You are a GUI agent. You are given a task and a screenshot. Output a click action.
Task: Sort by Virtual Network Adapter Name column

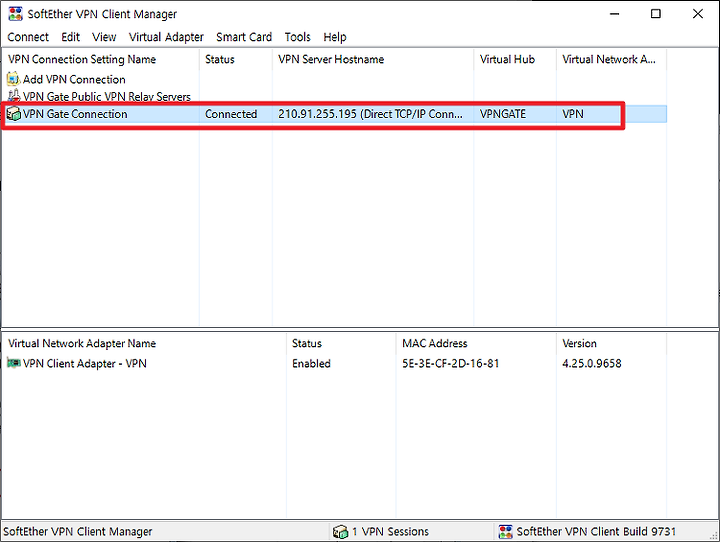[x=144, y=343]
